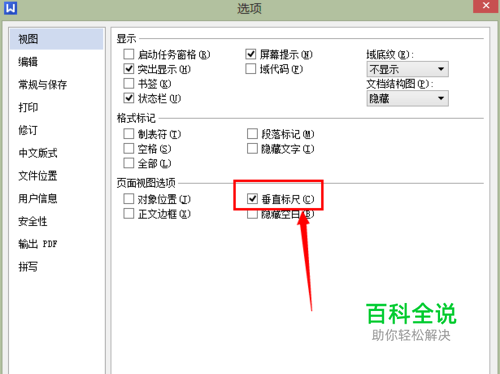The width and height of the screenshot is (500, 374).
Task: Open the 打印 options category
Action: [28, 107]
